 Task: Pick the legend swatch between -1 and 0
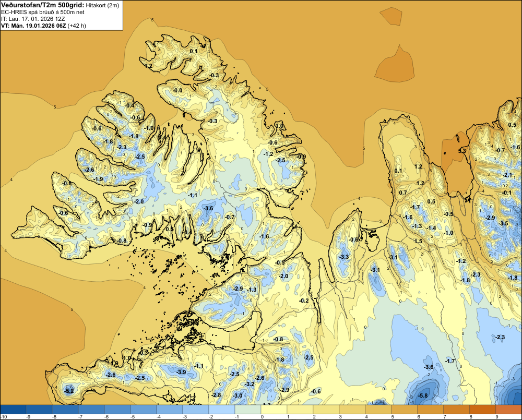248,410
